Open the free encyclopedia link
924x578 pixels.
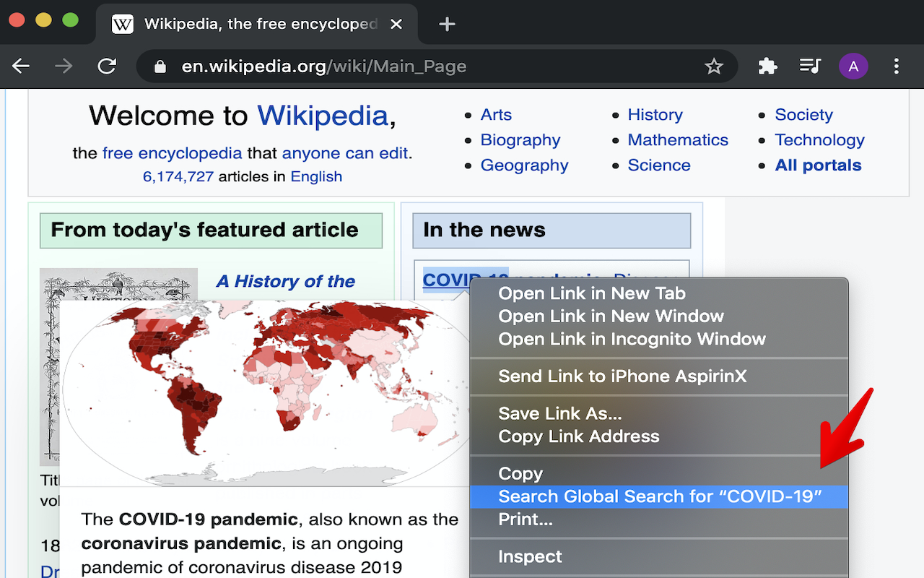(x=172, y=153)
